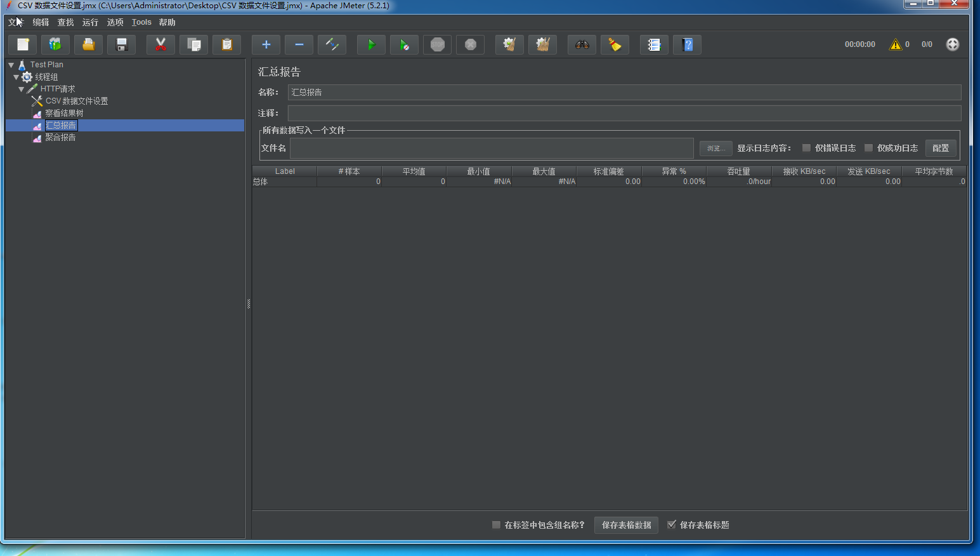The height and width of the screenshot is (556, 980).
Task: Click the Cut scissors icon
Action: (160, 44)
